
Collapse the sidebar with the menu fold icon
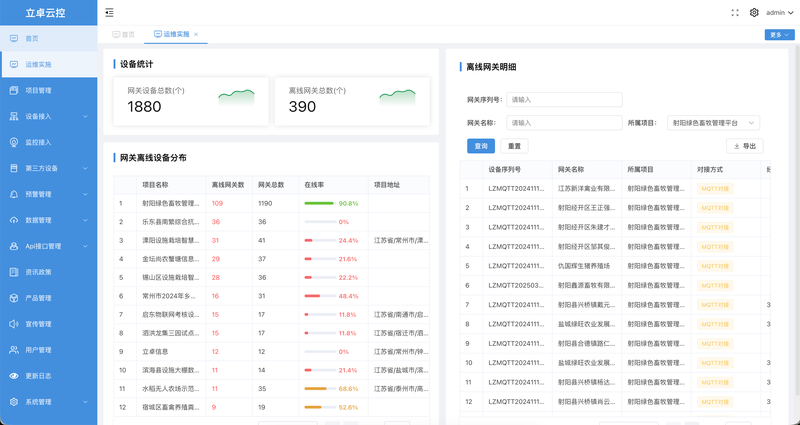click(109, 13)
